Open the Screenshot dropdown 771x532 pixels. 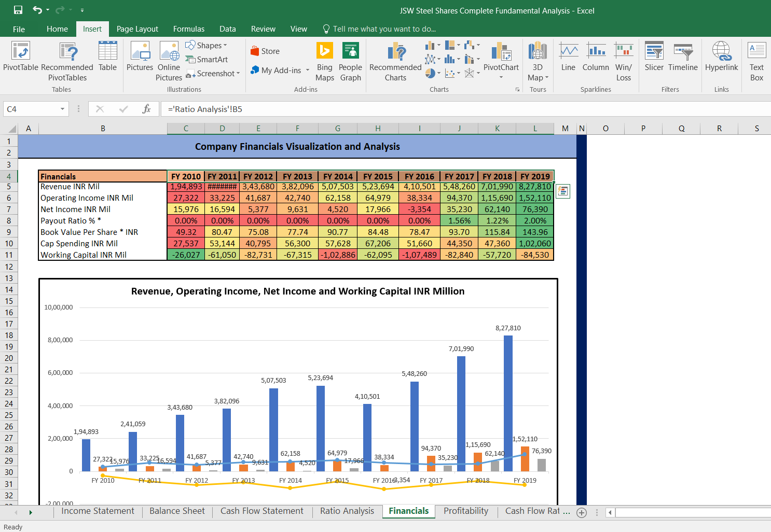click(x=238, y=74)
